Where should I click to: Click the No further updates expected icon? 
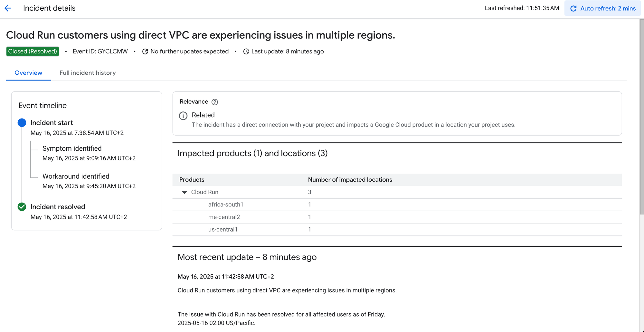point(145,52)
